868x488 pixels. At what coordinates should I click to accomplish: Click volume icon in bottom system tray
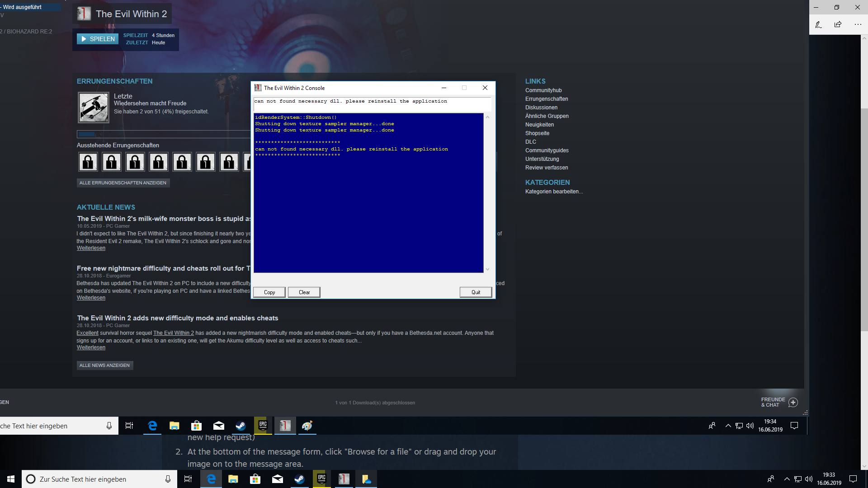(809, 479)
